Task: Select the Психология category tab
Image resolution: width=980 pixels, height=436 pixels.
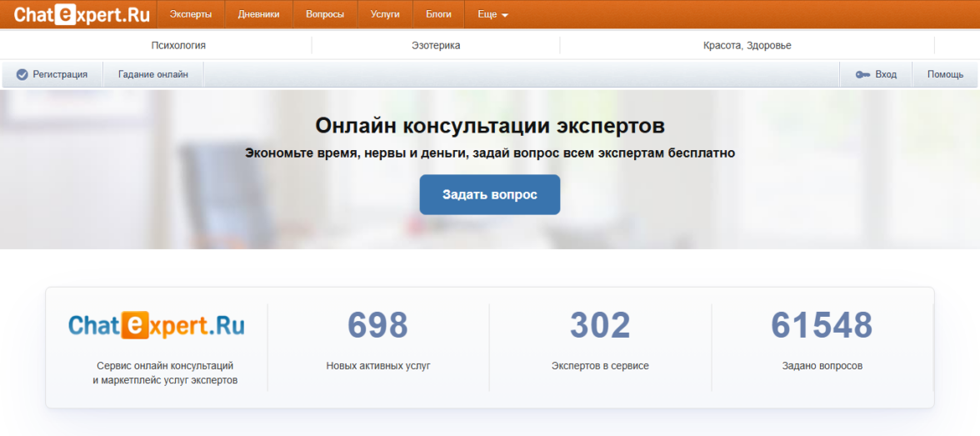Action: pyautogui.click(x=178, y=46)
